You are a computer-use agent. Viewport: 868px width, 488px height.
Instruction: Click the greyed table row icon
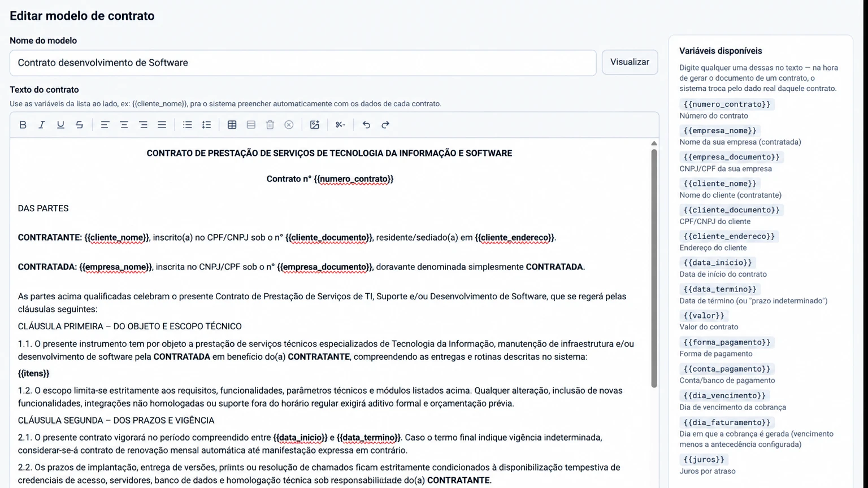[251, 125]
